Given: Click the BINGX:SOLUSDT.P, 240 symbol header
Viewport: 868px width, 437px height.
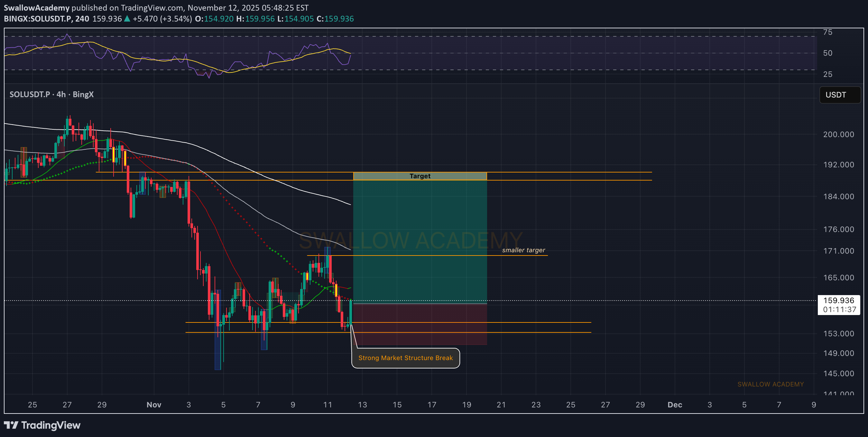Looking at the screenshot, I should click(x=47, y=19).
